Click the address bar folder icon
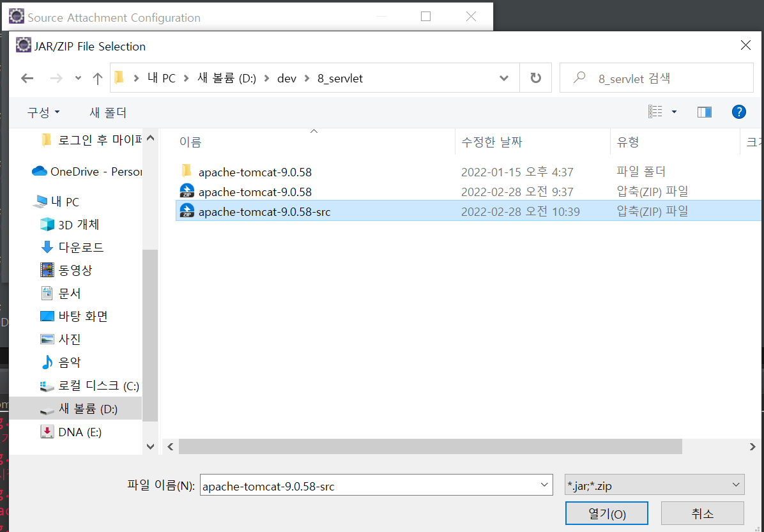The image size is (764, 532). pyautogui.click(x=119, y=78)
